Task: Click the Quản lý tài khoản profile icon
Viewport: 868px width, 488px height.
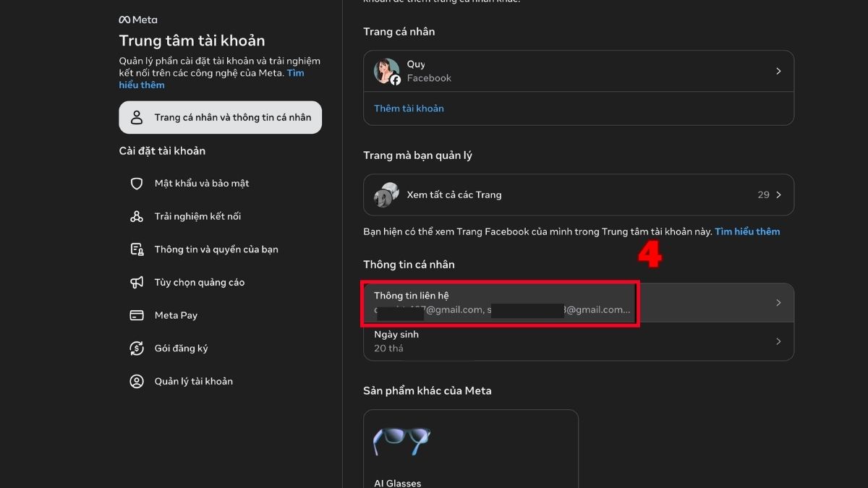Action: point(137,382)
